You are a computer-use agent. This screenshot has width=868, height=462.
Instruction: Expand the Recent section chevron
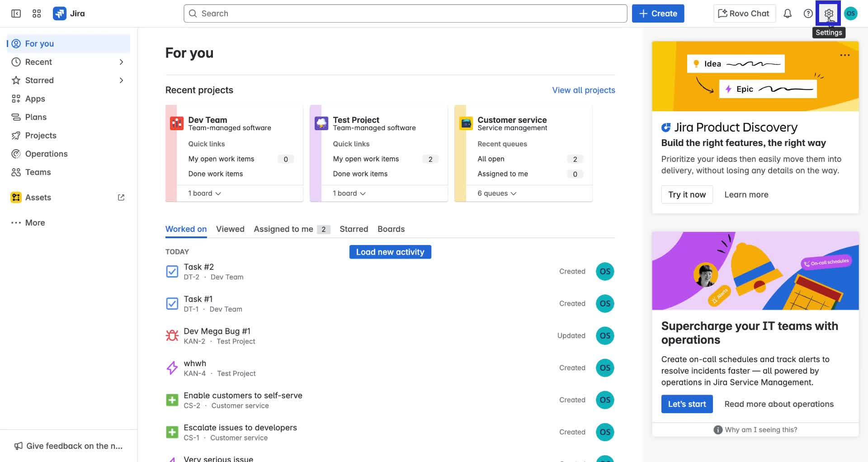(121, 62)
